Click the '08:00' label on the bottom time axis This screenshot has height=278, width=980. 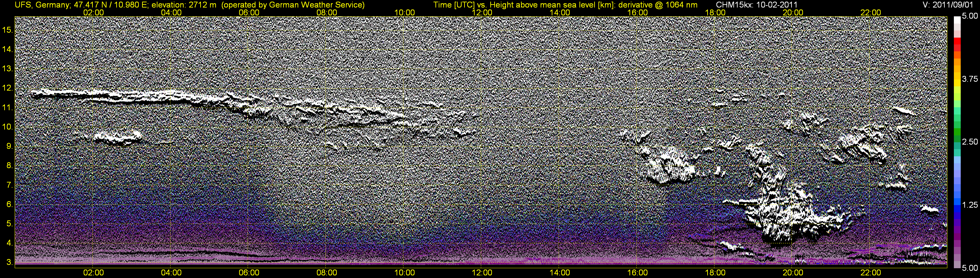327,273
